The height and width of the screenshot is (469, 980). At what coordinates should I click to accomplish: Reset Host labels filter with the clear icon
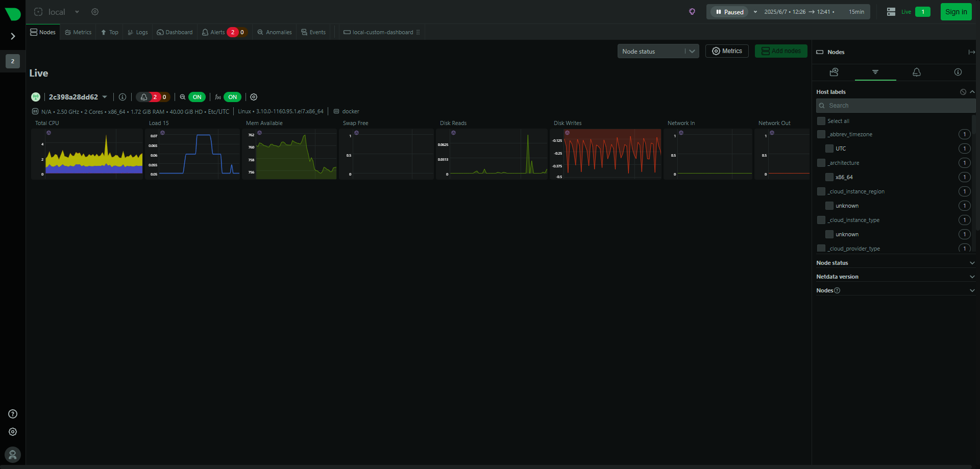pos(963,92)
